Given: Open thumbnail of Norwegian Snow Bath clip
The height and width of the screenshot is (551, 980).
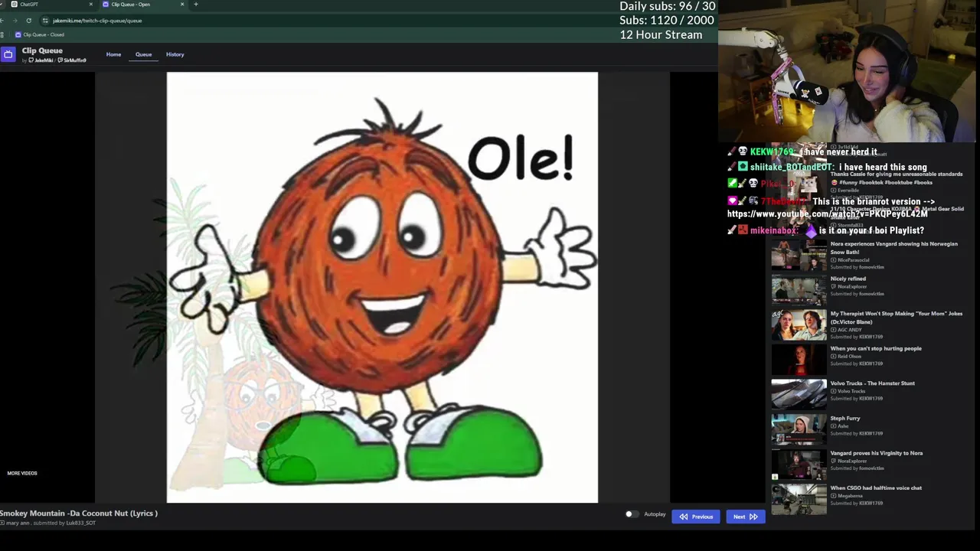Looking at the screenshot, I should tap(799, 255).
